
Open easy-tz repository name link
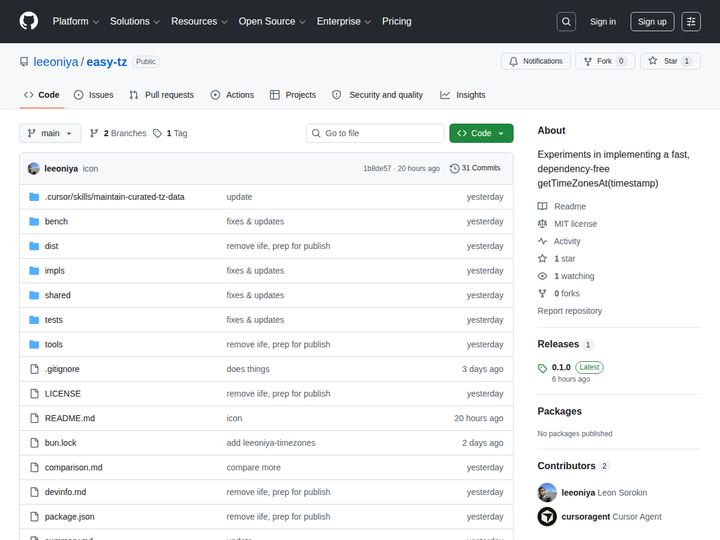(107, 62)
